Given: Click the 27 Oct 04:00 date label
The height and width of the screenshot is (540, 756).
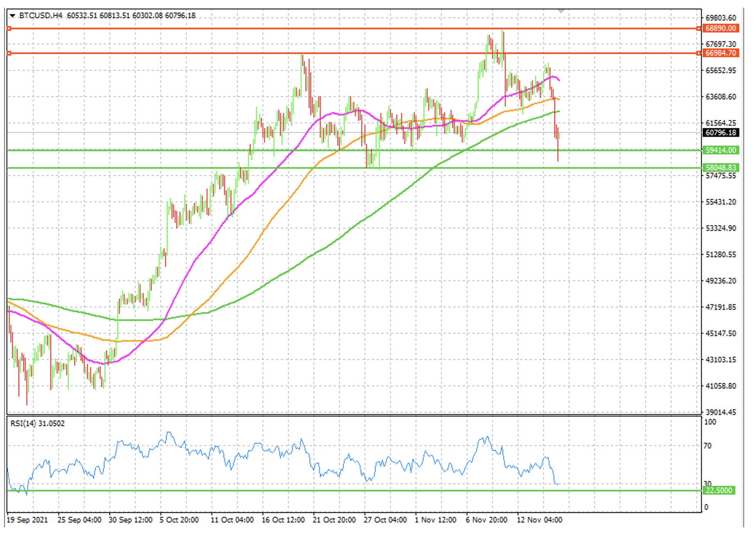Looking at the screenshot, I should pos(385,520).
